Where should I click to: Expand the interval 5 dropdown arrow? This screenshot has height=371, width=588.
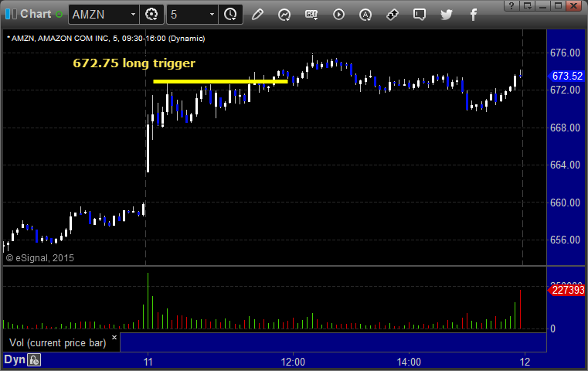[x=212, y=15]
